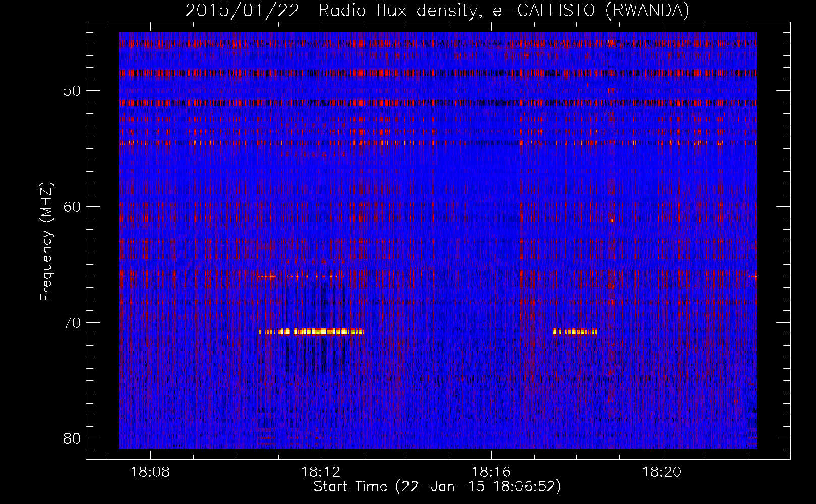Click the 18:08 time tick label
The height and width of the screenshot is (504, 816).
(150, 472)
